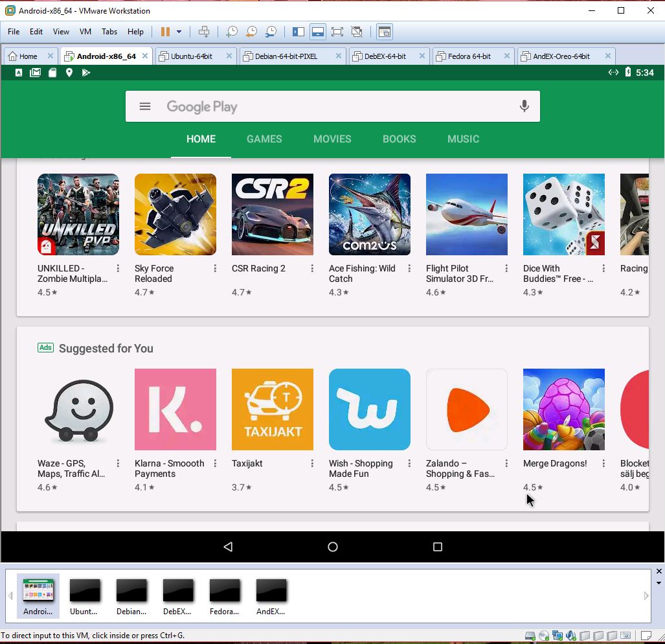Switch to the MUSIC tab in Google Play
The width and height of the screenshot is (665, 644).
click(x=463, y=139)
